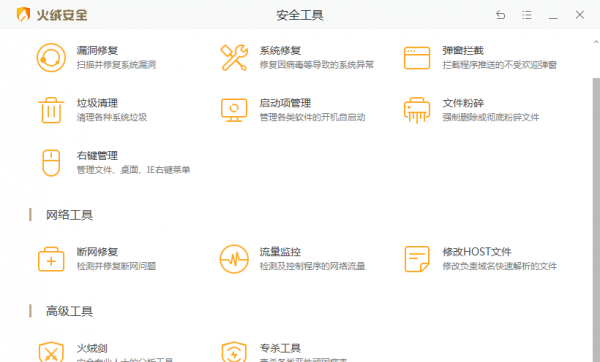Open the 断网修复 first-aid kit icon
This screenshot has height=362, width=600.
(51, 259)
